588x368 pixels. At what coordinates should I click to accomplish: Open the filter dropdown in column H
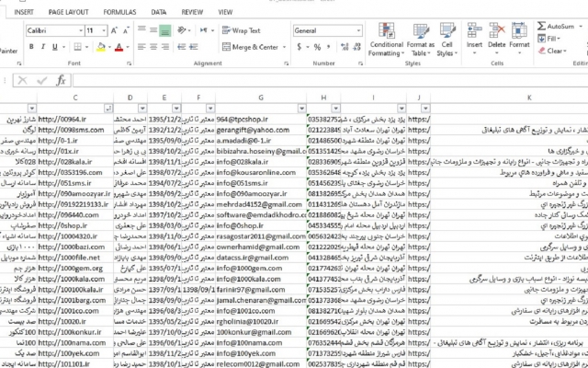[335, 109]
